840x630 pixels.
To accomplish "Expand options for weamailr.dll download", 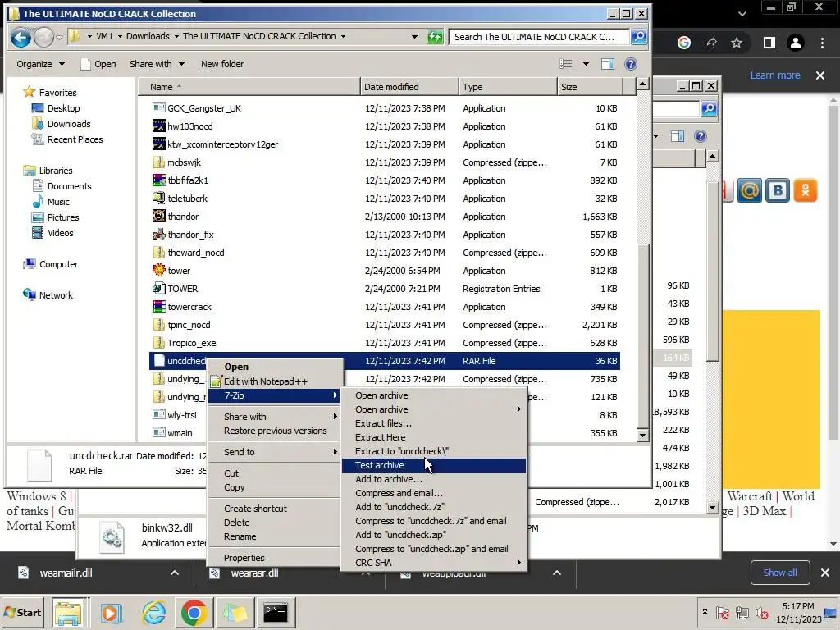I will (x=175, y=573).
